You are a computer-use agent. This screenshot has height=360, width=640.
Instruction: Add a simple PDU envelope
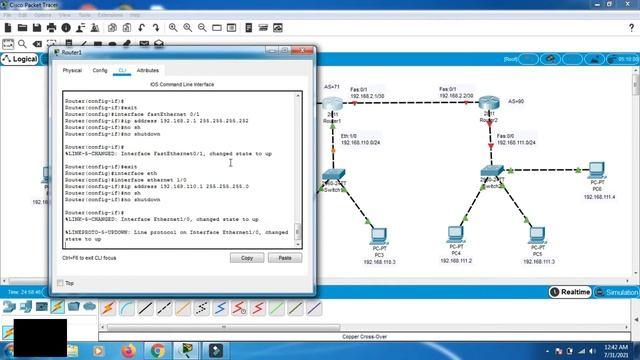pos(144,43)
